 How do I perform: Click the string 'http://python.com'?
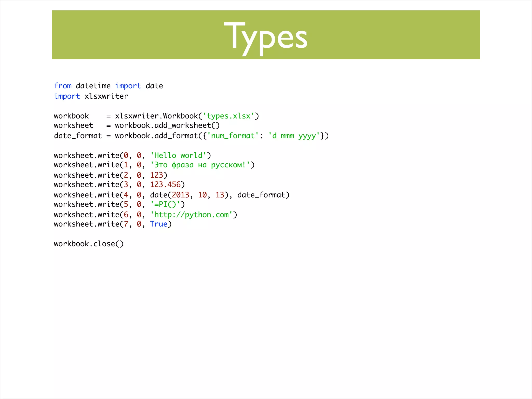[191, 215]
